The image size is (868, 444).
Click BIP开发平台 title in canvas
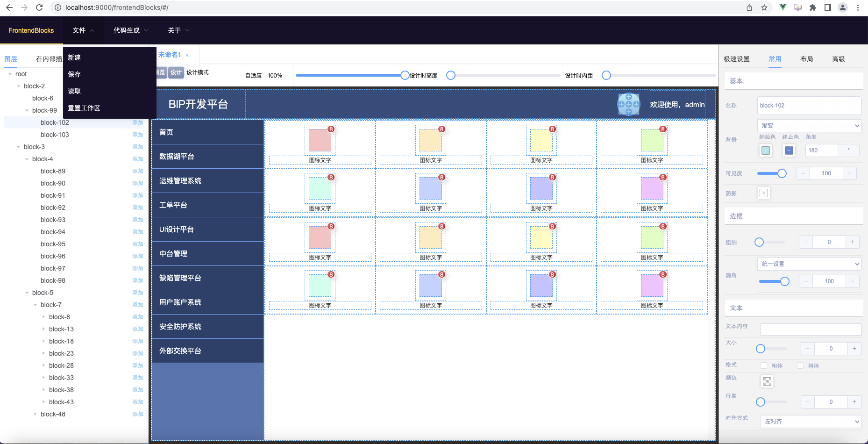(198, 104)
